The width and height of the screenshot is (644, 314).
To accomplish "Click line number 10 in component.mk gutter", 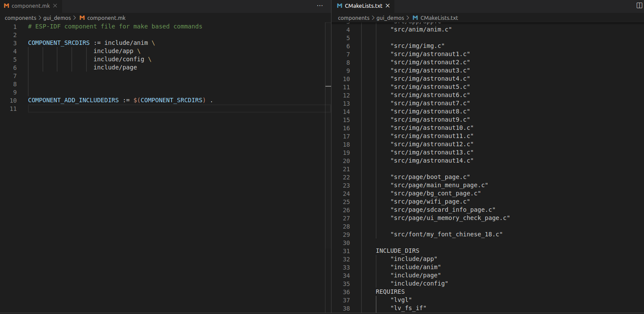I will (x=13, y=100).
